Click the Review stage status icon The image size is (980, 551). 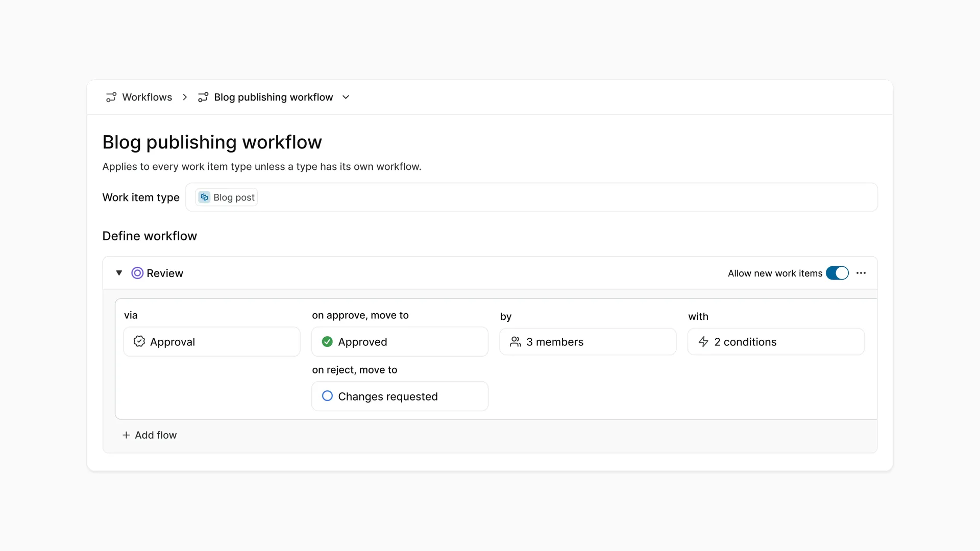coord(137,273)
